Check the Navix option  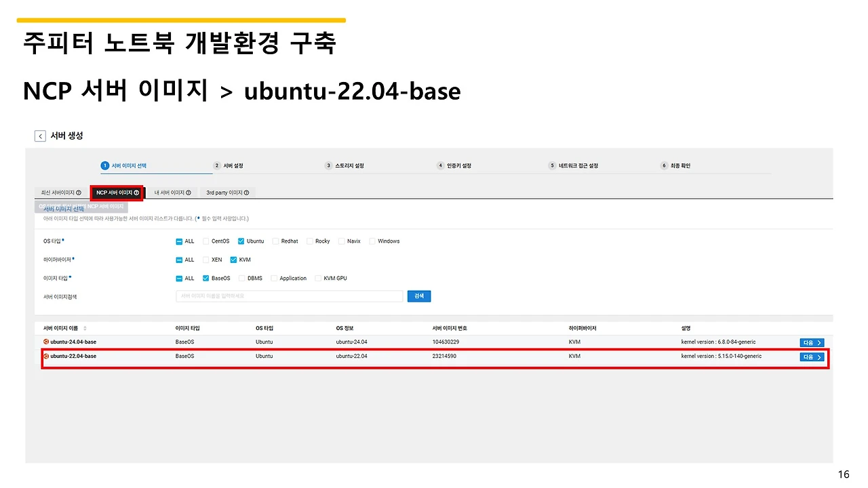342,241
